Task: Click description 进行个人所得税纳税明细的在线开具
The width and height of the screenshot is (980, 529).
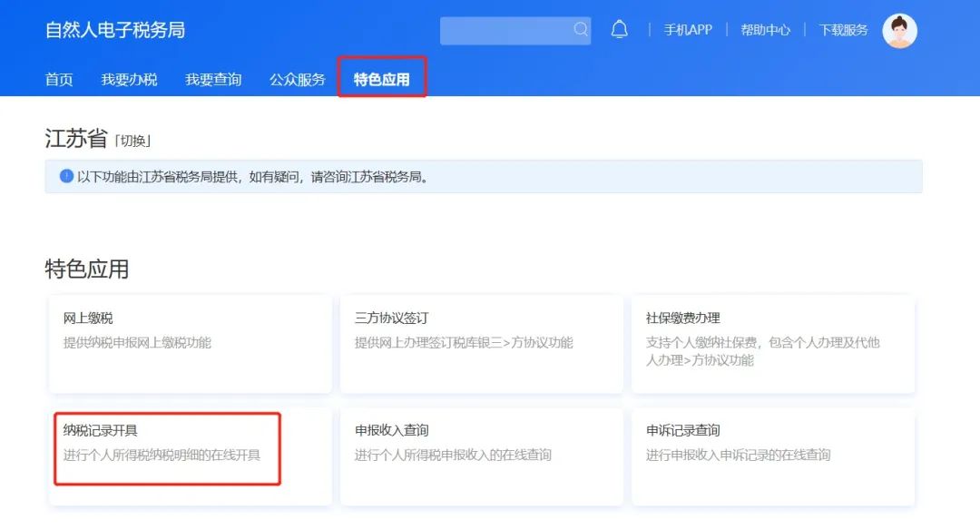Action: pos(162,456)
